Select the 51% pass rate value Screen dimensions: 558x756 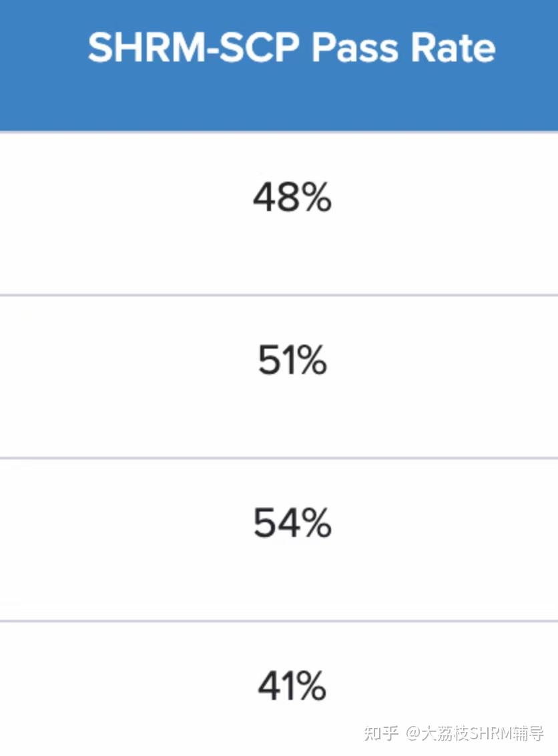point(292,361)
